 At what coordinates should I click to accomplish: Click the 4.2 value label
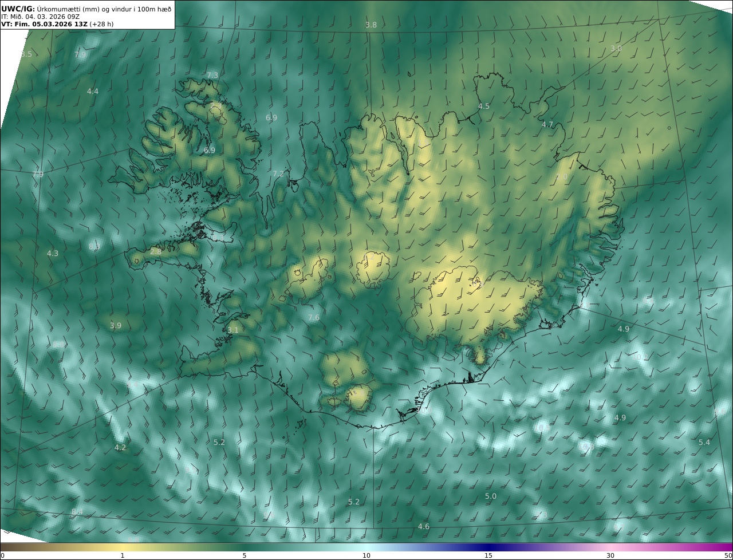coord(120,447)
